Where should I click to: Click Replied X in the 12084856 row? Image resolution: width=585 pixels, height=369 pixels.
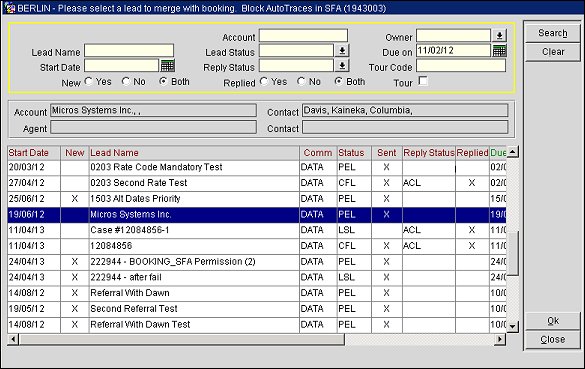472,246
